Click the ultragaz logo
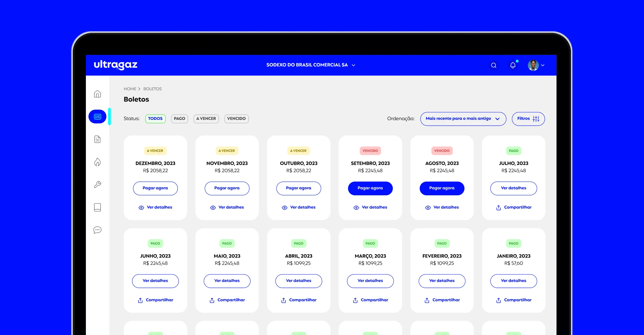This screenshot has height=335, width=644. [x=116, y=65]
